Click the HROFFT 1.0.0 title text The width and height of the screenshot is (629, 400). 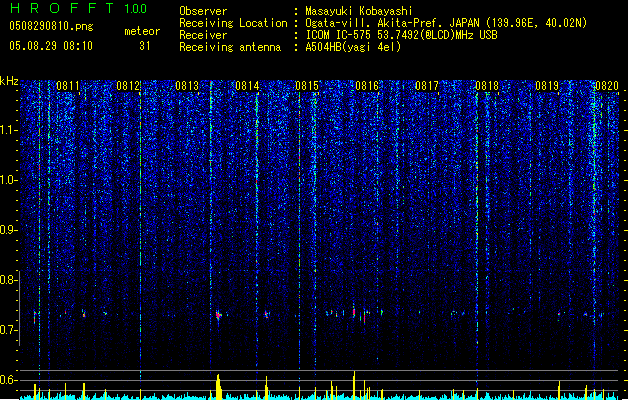pos(78,8)
